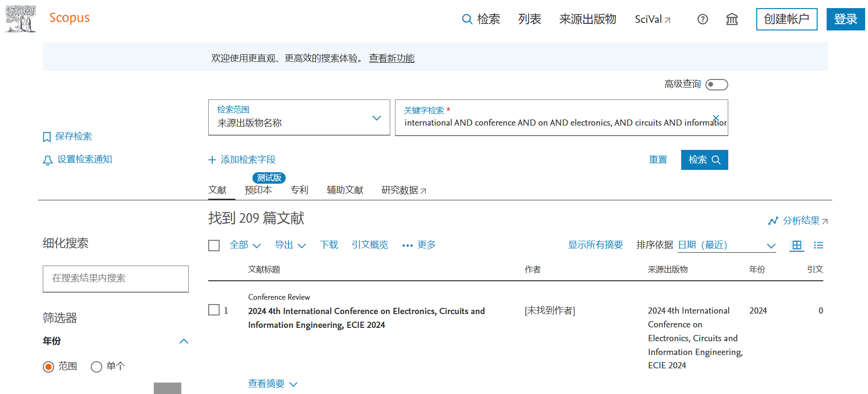The height and width of the screenshot is (394, 868).
Task: Open the 查看新功能 link
Action: tap(392, 58)
